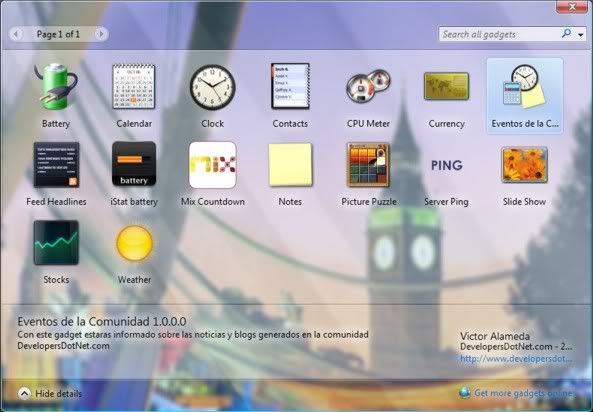Click the Eventos de la Comunidad 1.0.0.0 title
593x412 pixels.
[x=102, y=322]
